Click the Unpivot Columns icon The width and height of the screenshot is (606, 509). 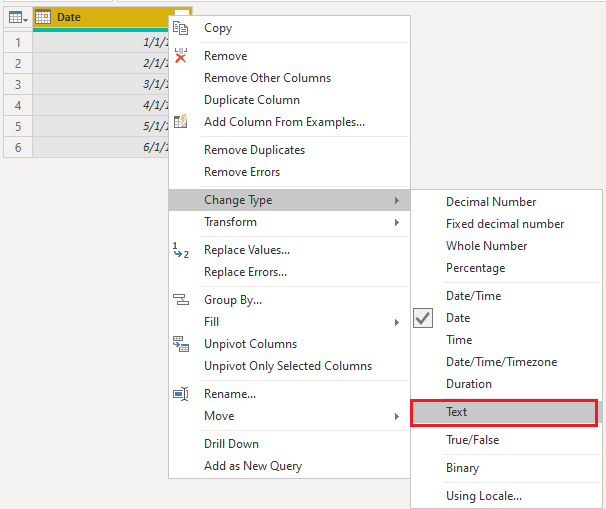[x=180, y=344]
